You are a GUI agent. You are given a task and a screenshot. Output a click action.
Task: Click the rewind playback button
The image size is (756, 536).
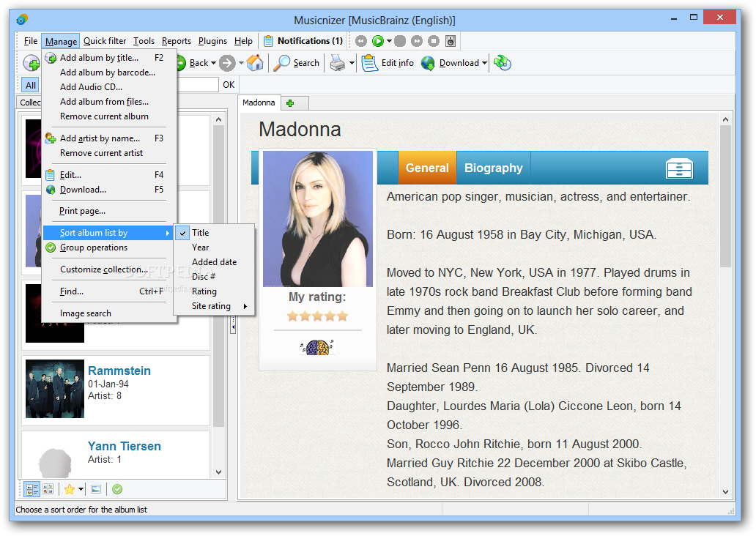[361, 41]
